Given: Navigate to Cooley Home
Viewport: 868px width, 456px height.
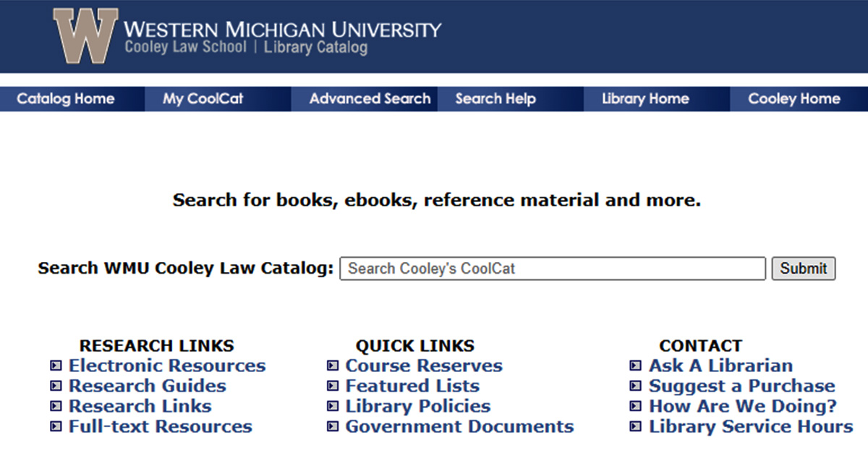Looking at the screenshot, I should [x=794, y=99].
